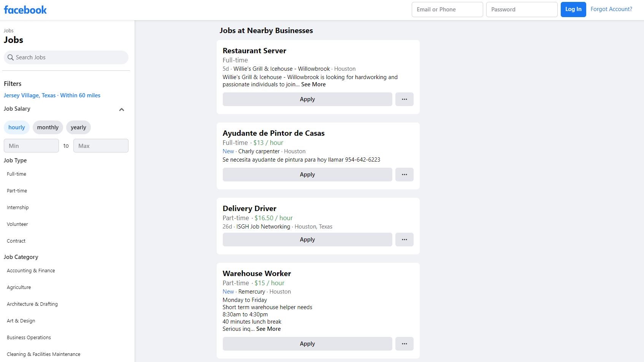644x362 pixels.
Task: Select the hourly salary option
Action: point(16,127)
